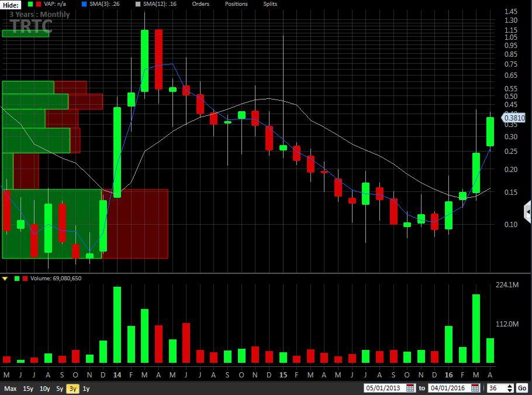Click the red Volume legend square
This screenshot has width=532, height=395.
(x=25, y=279)
